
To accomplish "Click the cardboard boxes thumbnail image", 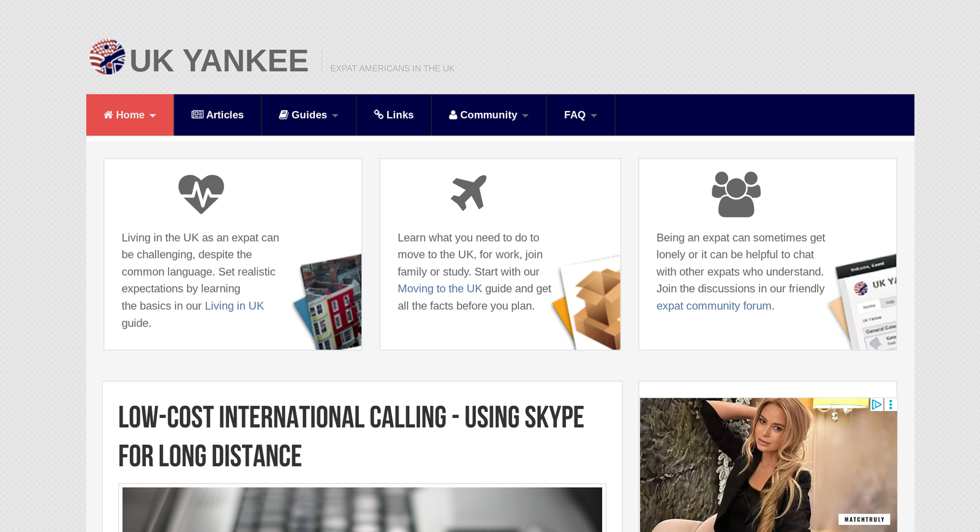I will (x=587, y=303).
